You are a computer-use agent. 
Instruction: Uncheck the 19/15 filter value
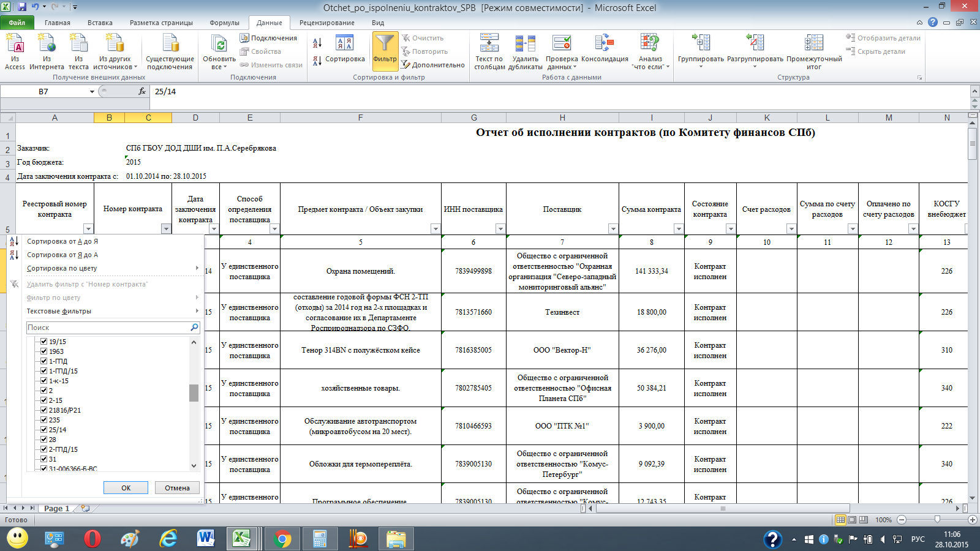point(44,342)
